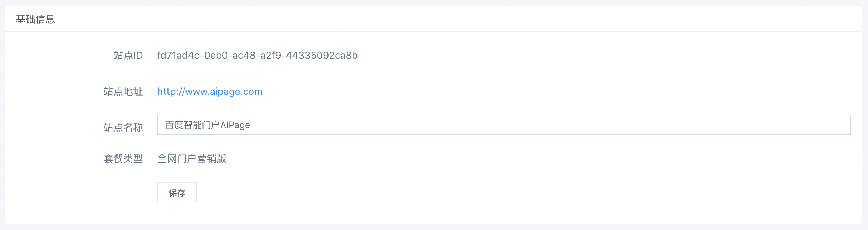Click the aipage.com portion of the URL
This screenshot has height=230, width=868.
coord(236,91)
